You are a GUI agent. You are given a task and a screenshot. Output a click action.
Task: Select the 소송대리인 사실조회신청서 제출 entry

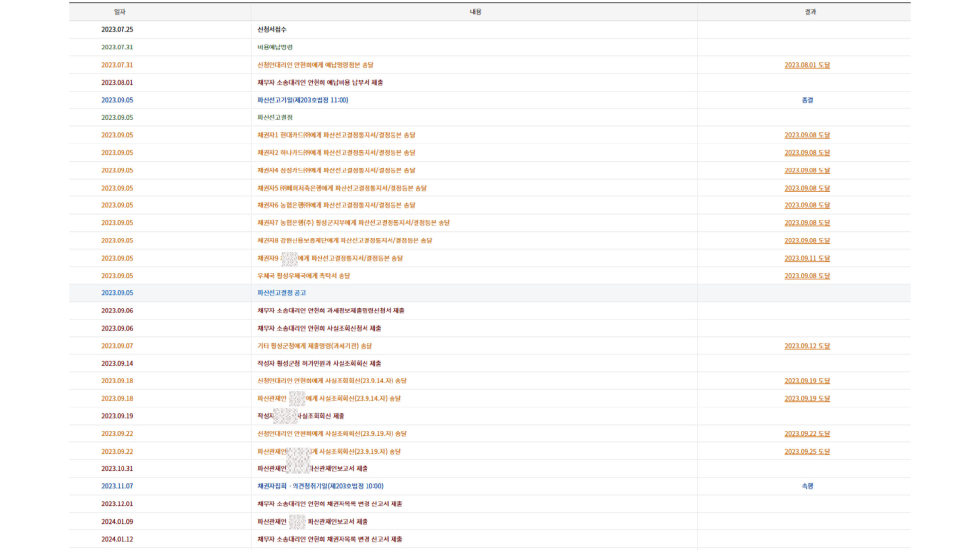(x=319, y=328)
